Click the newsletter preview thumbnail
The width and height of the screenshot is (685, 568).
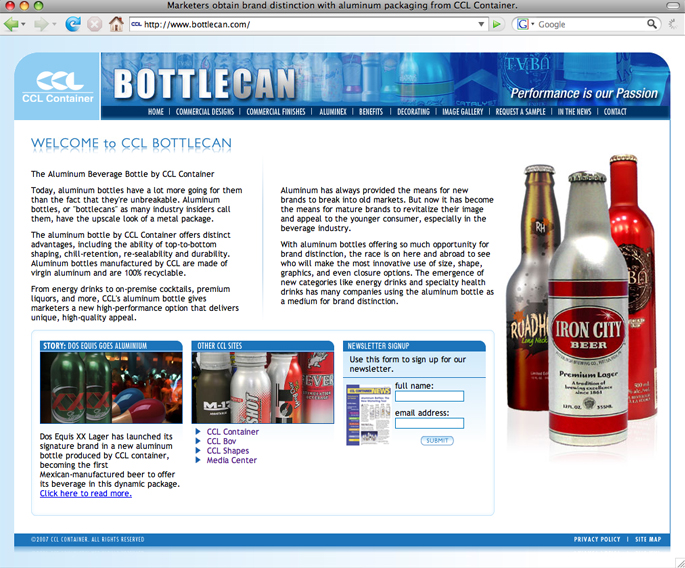(368, 415)
